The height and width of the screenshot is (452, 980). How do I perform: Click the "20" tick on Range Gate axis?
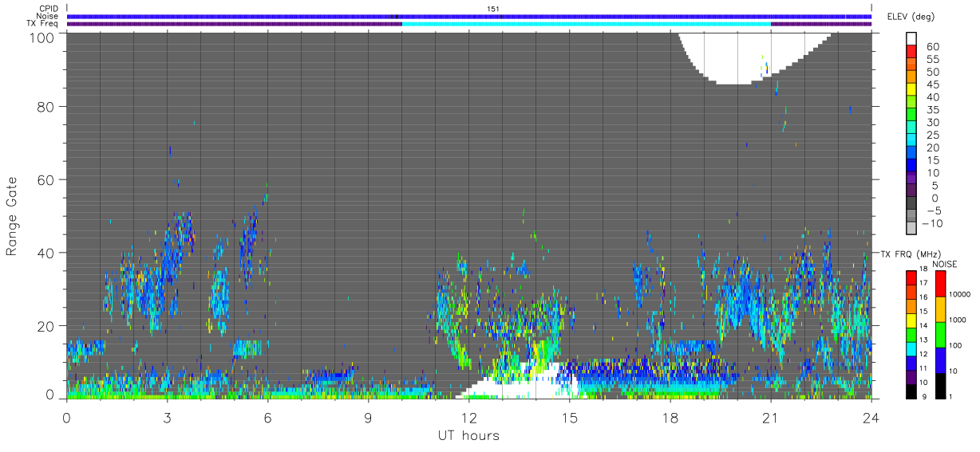coord(45,326)
